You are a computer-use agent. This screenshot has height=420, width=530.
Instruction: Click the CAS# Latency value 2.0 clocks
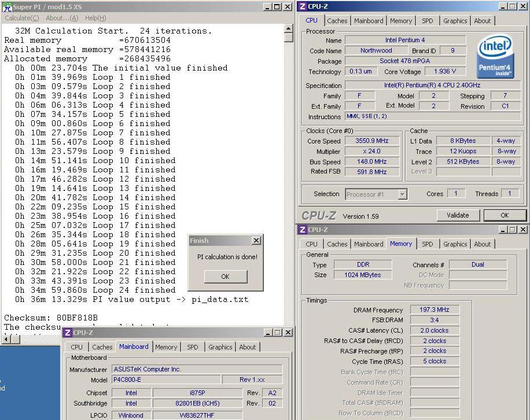click(x=435, y=330)
